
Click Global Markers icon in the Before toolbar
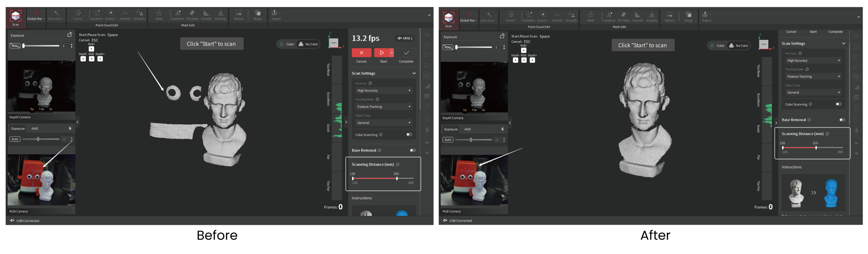[36, 15]
